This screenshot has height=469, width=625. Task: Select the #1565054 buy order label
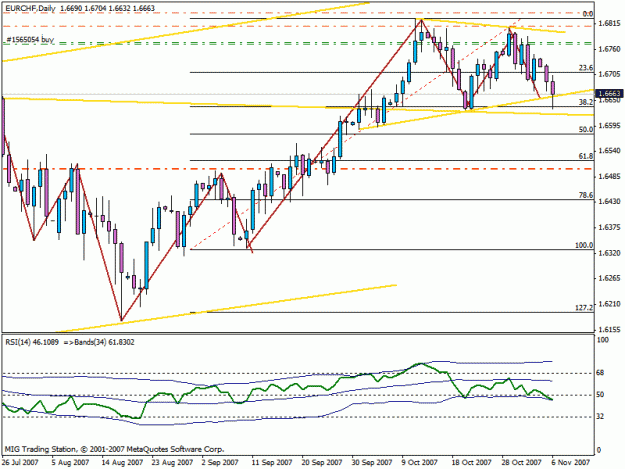pos(30,39)
